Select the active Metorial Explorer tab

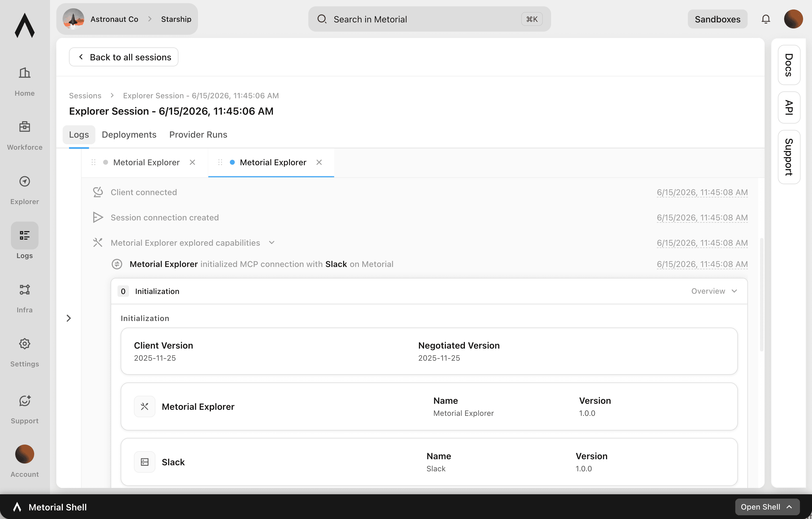pyautogui.click(x=271, y=163)
